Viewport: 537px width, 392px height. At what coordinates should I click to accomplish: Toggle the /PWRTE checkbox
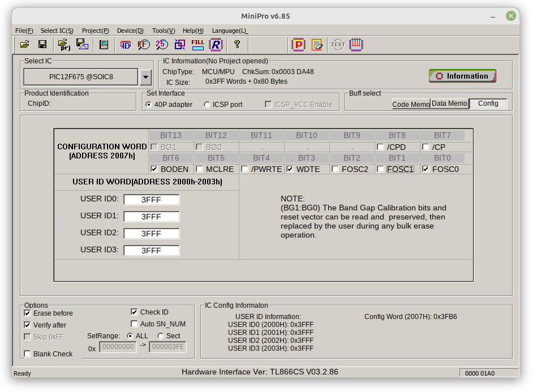[x=244, y=169]
